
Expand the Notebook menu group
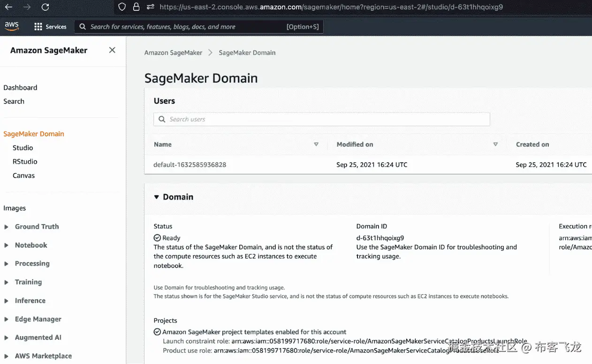pos(6,245)
